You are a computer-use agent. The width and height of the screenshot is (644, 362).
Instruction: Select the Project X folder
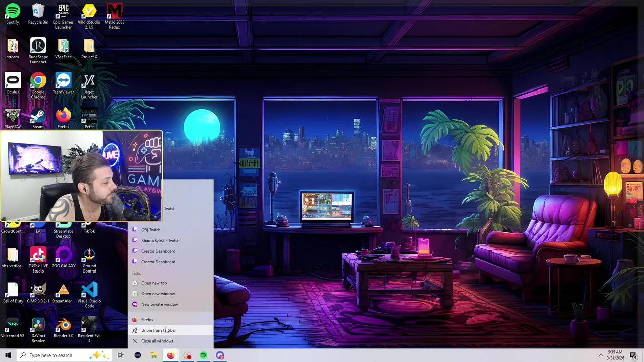pos(89,49)
